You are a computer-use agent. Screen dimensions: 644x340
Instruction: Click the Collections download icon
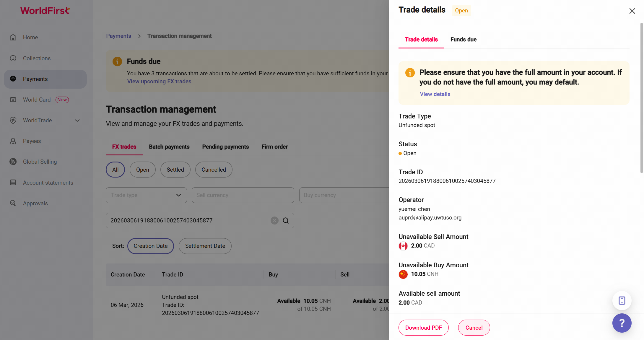pyautogui.click(x=13, y=58)
